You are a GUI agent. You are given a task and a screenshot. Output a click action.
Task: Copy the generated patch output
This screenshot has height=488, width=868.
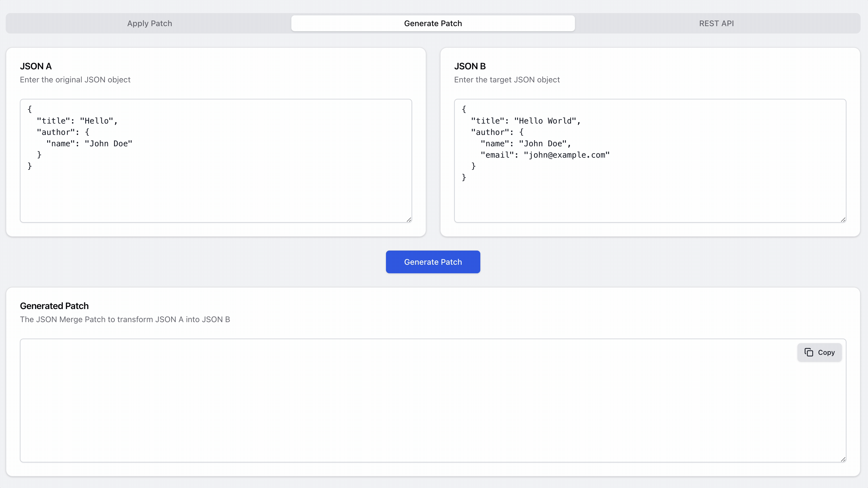point(819,352)
